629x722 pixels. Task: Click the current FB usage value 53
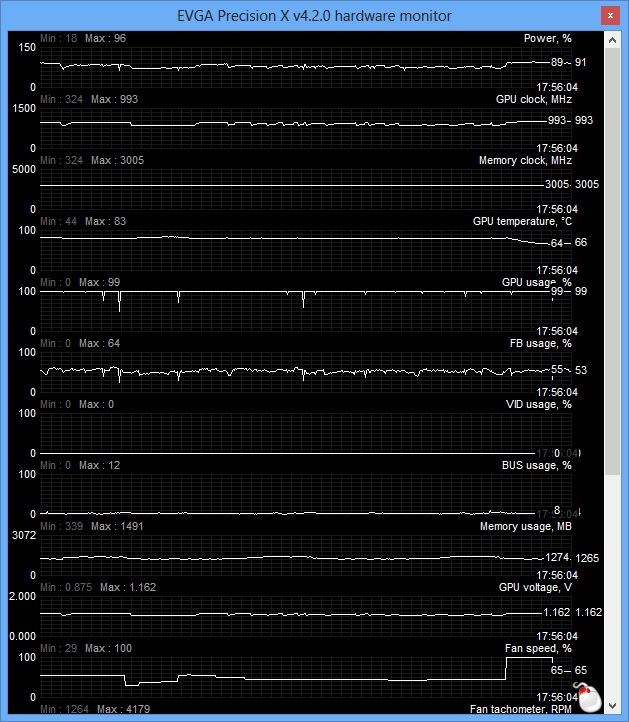pos(581,370)
